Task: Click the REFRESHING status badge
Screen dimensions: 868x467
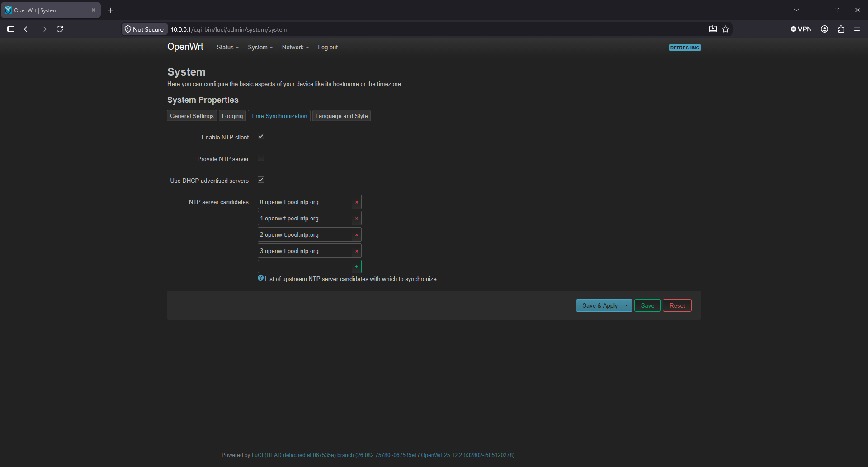Action: (685, 48)
